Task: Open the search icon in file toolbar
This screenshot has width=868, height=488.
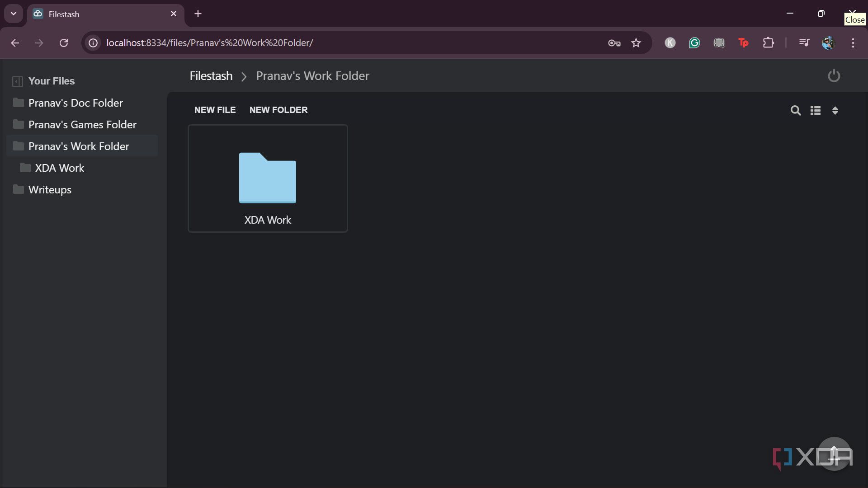Action: coord(796,110)
